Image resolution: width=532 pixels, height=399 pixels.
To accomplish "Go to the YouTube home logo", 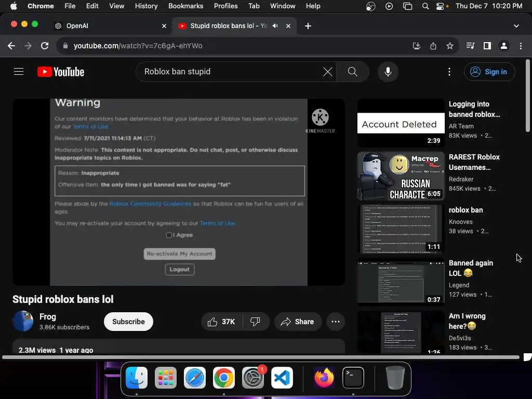I will pos(61,72).
